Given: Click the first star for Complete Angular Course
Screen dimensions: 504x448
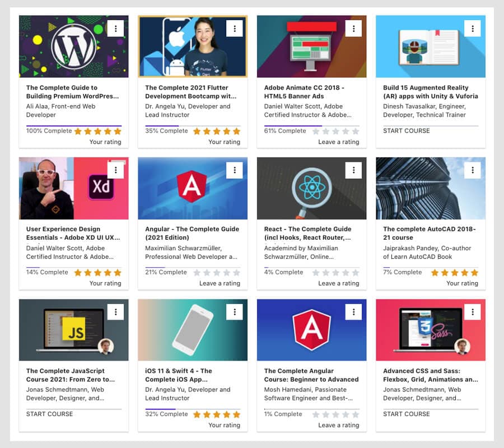Looking at the screenshot, I should (317, 414).
